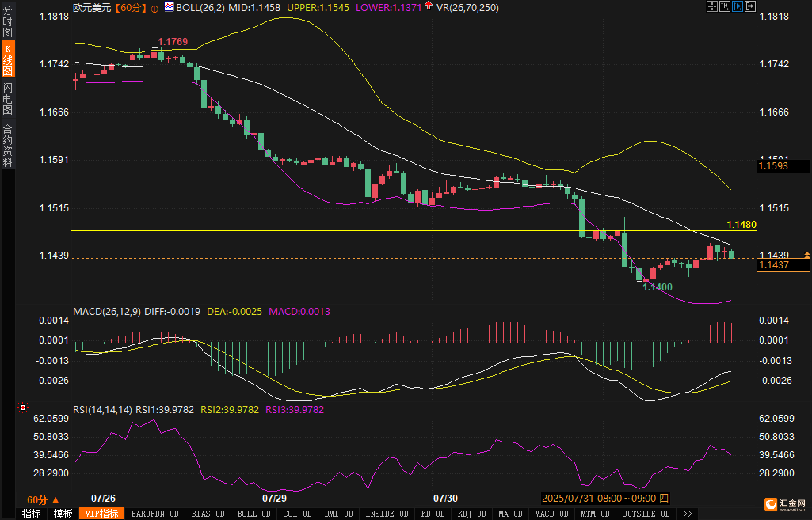The width and height of the screenshot is (812, 520).
Task: Click the orange arrow marker at price axis
Action: coord(807,255)
